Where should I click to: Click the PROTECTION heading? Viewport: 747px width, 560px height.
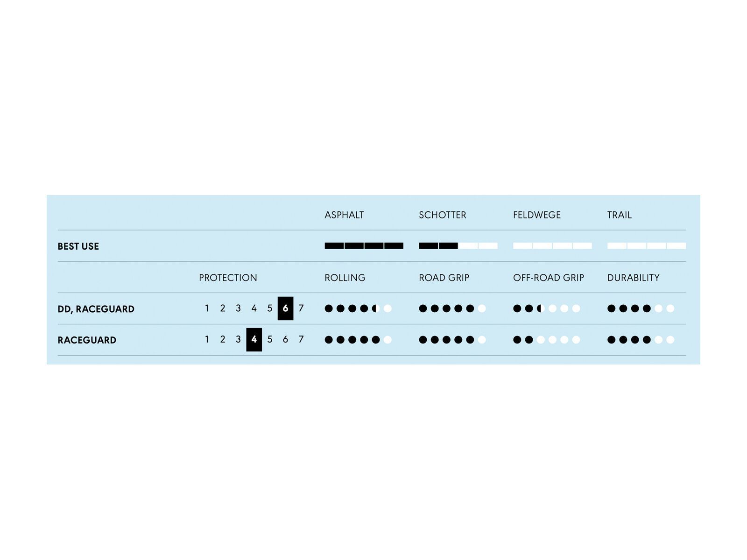[228, 278]
